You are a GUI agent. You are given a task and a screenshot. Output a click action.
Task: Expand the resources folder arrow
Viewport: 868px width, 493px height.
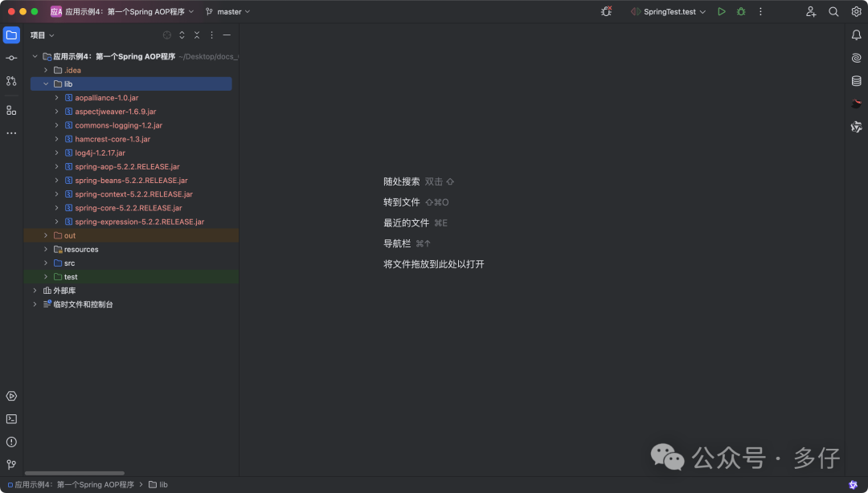pyautogui.click(x=46, y=250)
